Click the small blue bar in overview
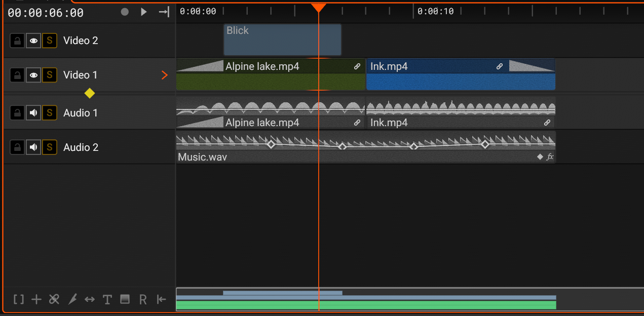 [283, 293]
